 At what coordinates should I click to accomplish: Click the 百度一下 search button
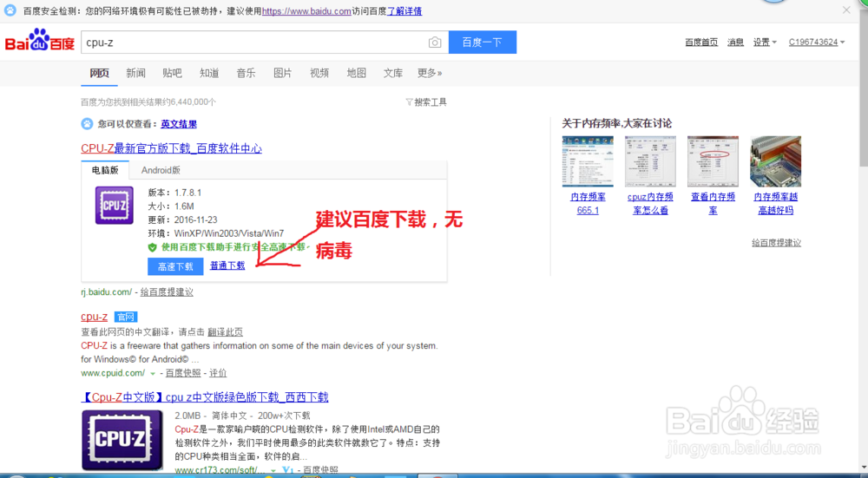(x=482, y=42)
